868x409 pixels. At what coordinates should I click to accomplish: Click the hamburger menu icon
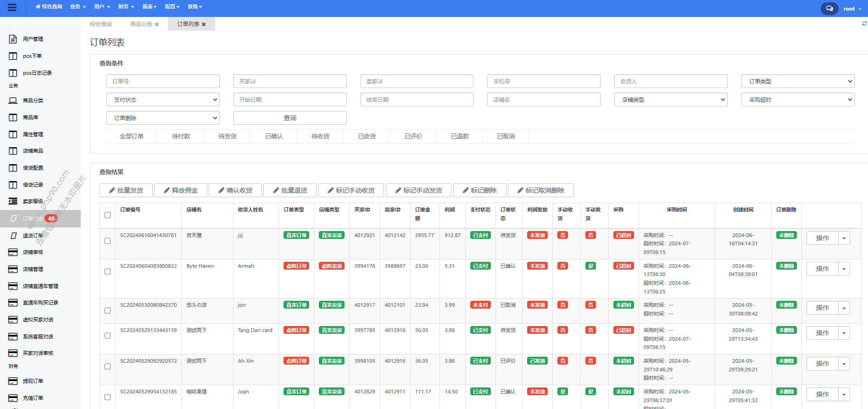12,7
